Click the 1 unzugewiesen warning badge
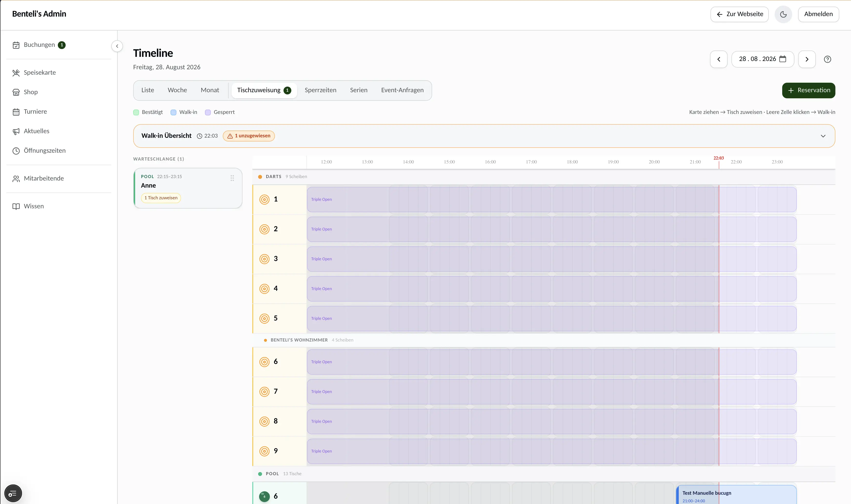 pyautogui.click(x=249, y=136)
